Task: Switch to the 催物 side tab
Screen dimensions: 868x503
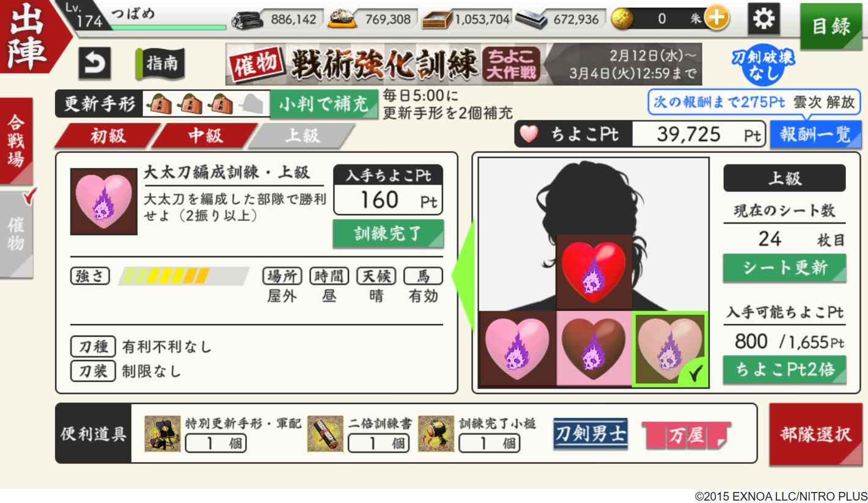Action: pyautogui.click(x=17, y=233)
